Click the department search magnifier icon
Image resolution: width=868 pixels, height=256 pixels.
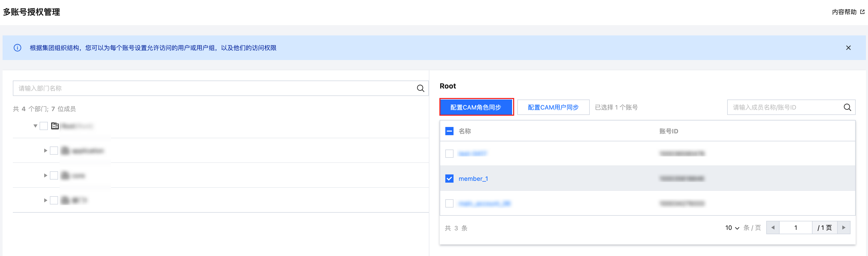point(420,88)
